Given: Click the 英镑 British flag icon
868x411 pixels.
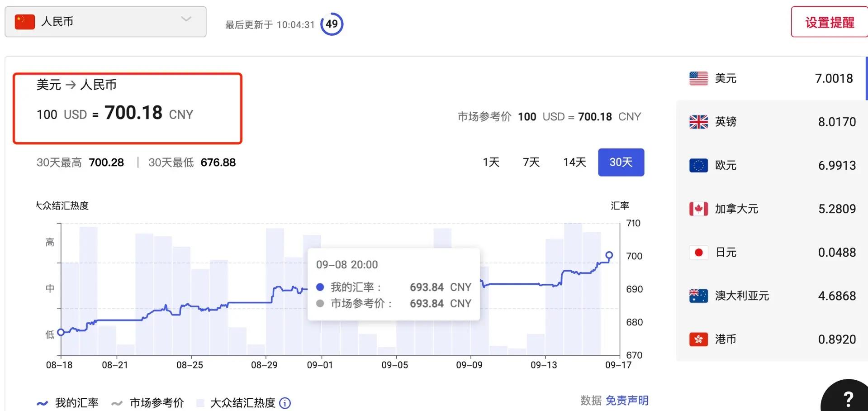Looking at the screenshot, I should point(698,121).
